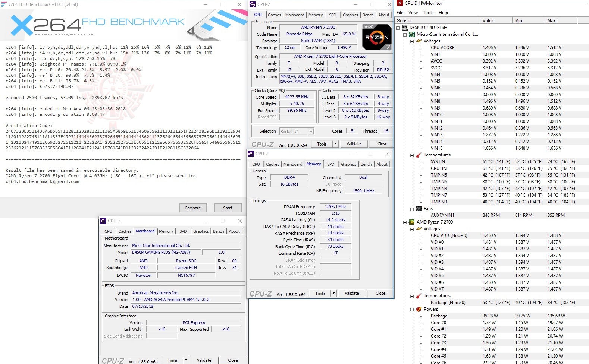Click the DRAM Frequency value 1599.1 MHz

[335, 206]
